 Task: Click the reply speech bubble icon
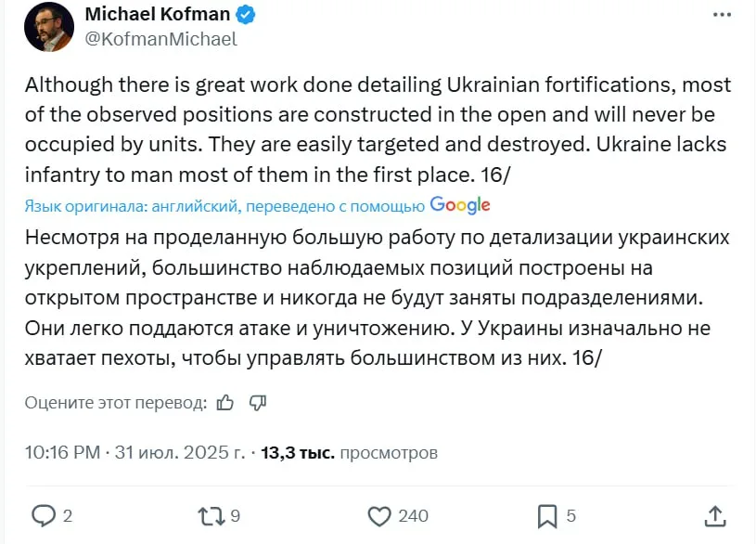pos(44,515)
